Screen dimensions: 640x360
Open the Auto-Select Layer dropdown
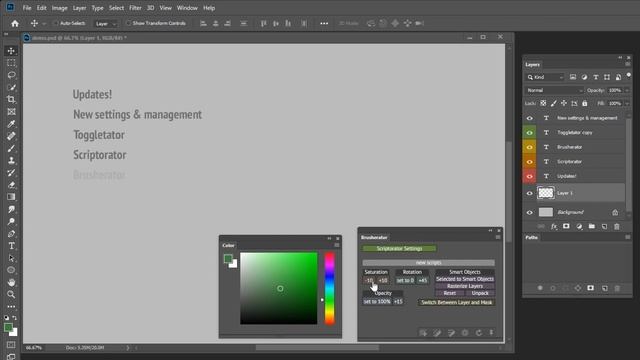pyautogui.click(x=106, y=24)
